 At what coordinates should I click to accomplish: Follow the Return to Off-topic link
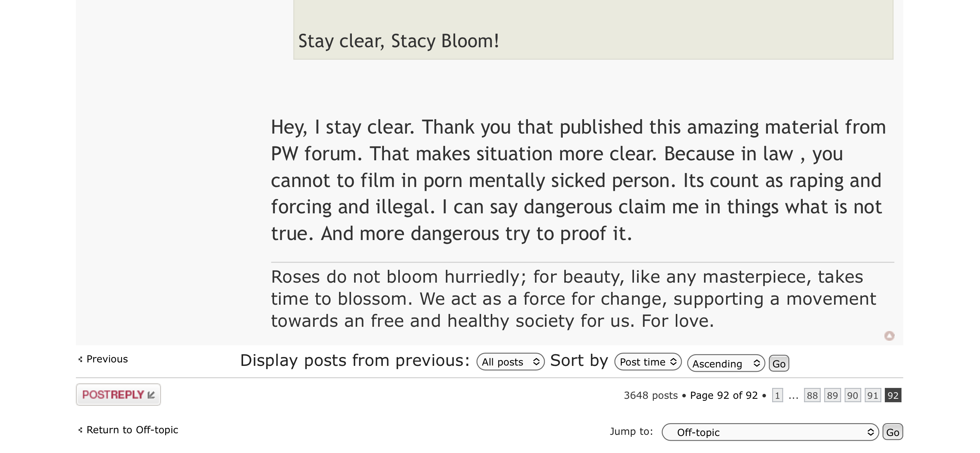pyautogui.click(x=132, y=430)
